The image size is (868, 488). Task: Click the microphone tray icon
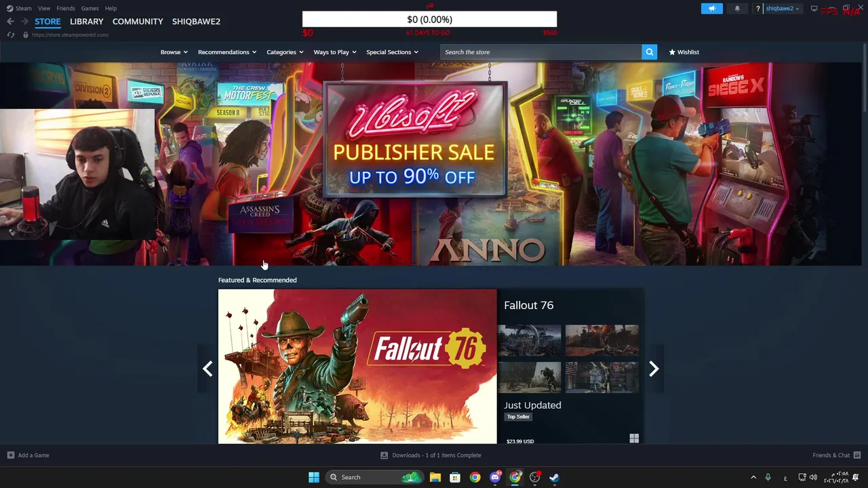[x=768, y=478]
